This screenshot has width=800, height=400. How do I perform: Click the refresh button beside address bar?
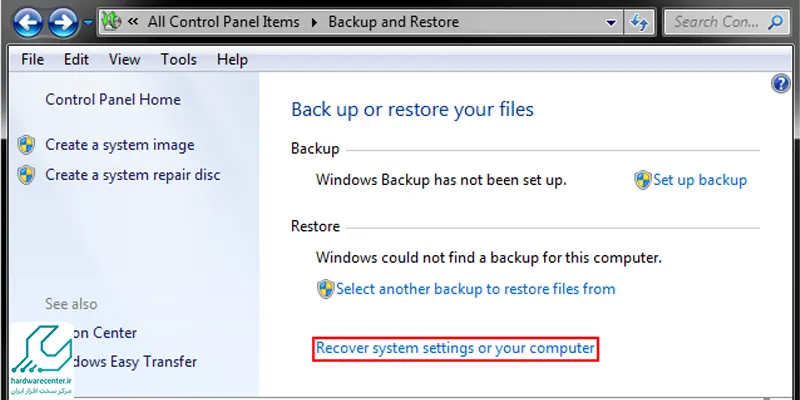click(x=639, y=22)
